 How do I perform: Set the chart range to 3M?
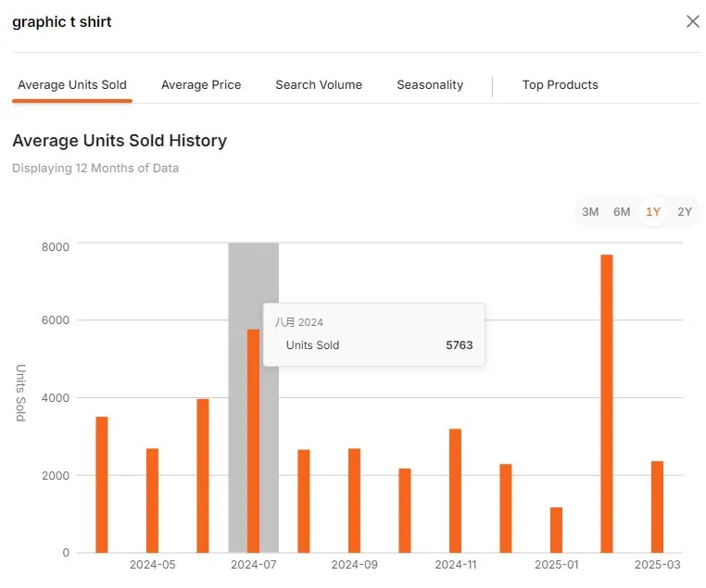[590, 211]
